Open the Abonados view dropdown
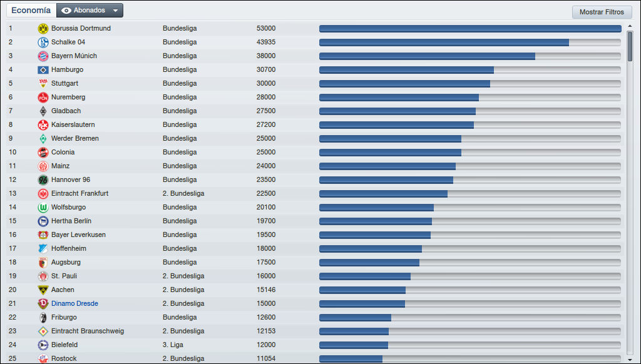 [90, 11]
